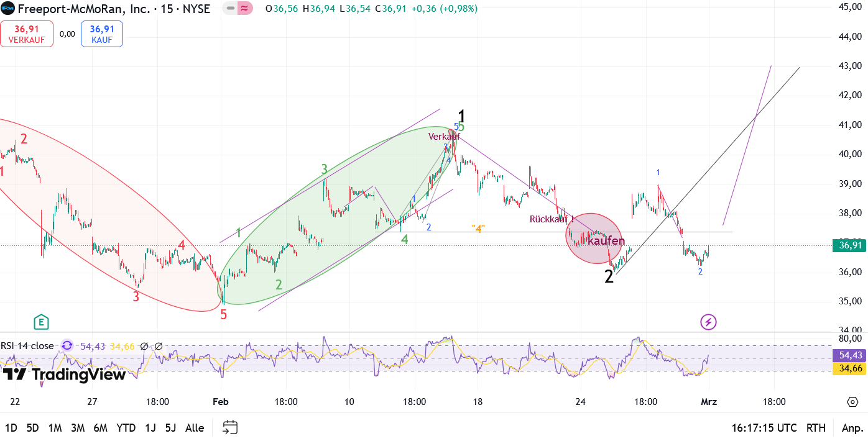Click the purple 54,43 RSI axis label
The image size is (868, 441).
849,355
